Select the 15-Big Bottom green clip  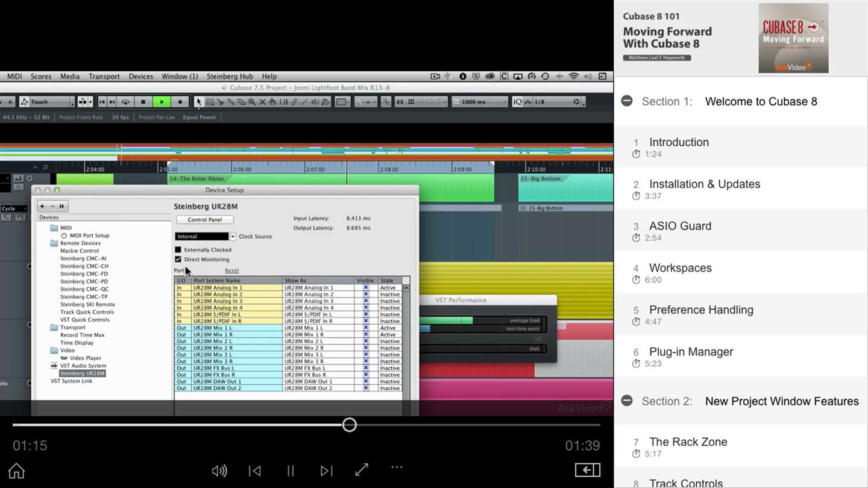coord(565,189)
